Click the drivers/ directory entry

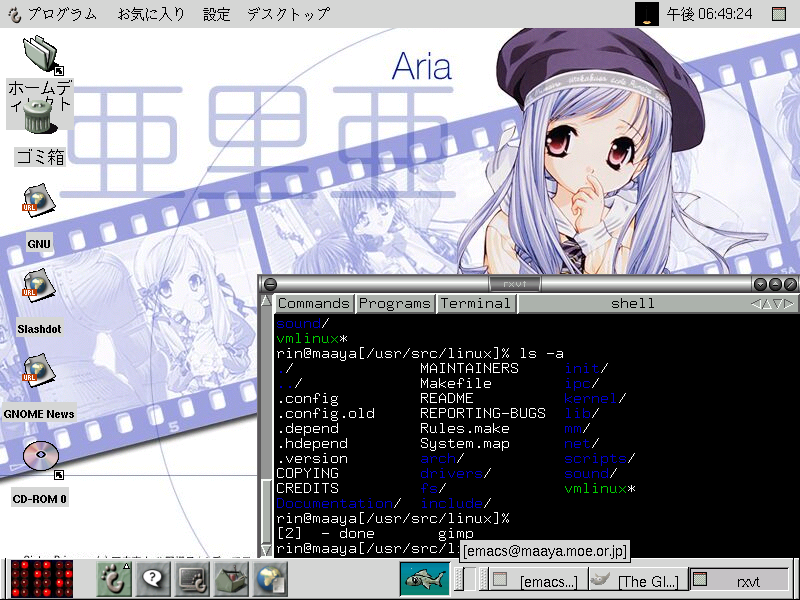pyautogui.click(x=455, y=473)
